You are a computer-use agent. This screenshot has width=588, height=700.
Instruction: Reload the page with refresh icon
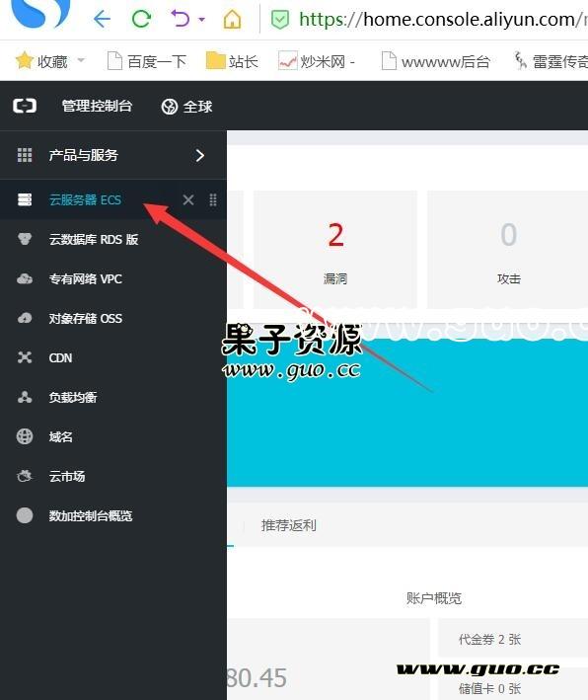pos(141,19)
